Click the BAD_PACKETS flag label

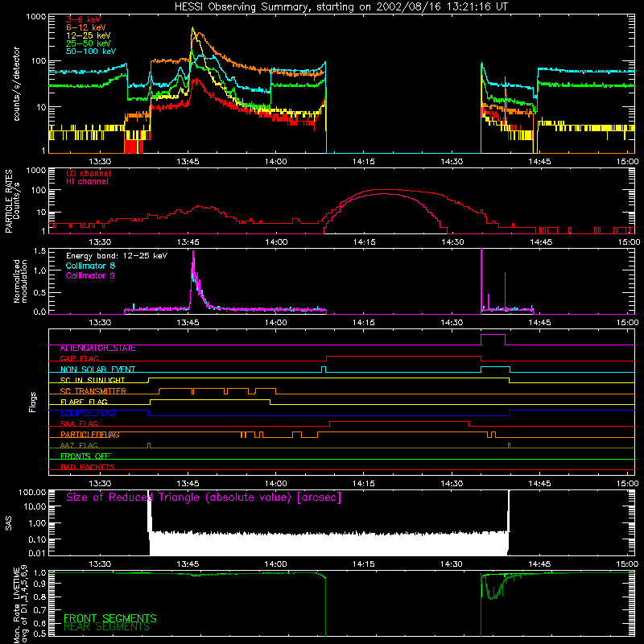click(x=88, y=467)
